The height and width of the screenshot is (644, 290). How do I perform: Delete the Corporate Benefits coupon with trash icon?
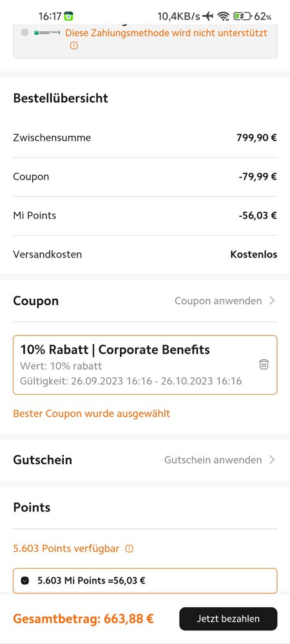coord(264,365)
